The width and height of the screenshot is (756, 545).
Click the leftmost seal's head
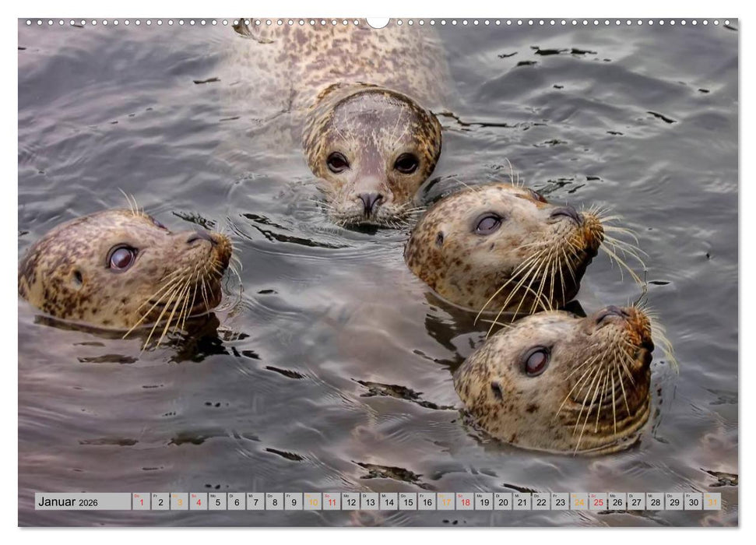(125, 269)
